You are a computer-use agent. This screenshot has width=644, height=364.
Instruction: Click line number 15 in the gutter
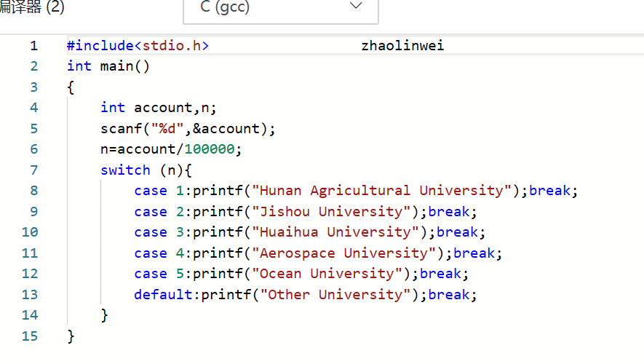point(30,336)
